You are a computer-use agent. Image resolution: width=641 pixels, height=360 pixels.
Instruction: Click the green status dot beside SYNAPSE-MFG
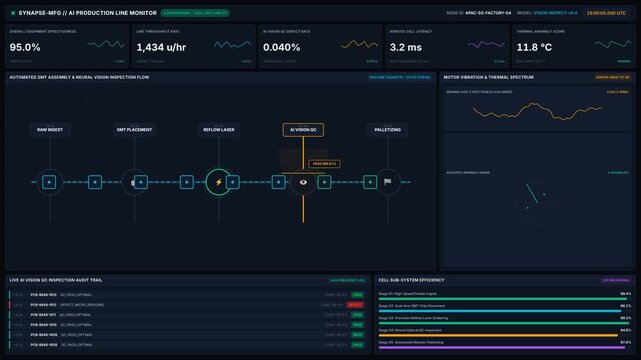click(x=13, y=13)
